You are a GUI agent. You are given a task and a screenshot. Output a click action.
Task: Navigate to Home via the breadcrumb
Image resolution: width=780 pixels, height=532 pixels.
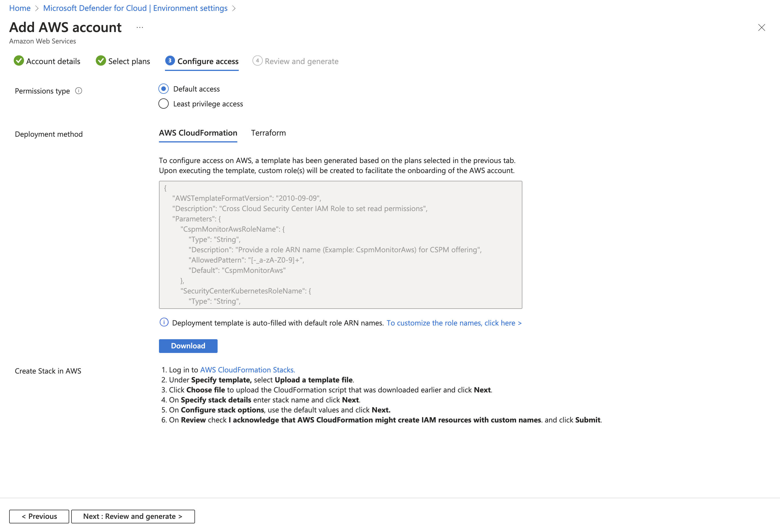click(x=19, y=8)
